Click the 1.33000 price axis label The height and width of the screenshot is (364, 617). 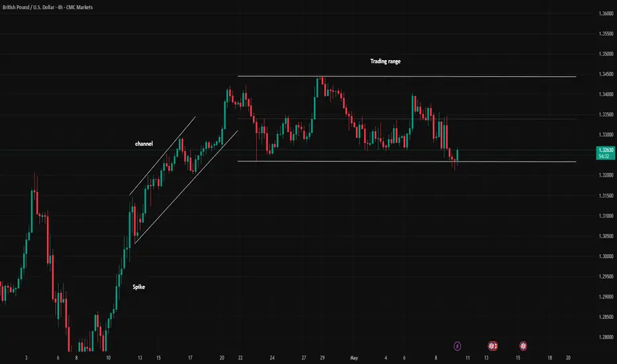point(606,134)
